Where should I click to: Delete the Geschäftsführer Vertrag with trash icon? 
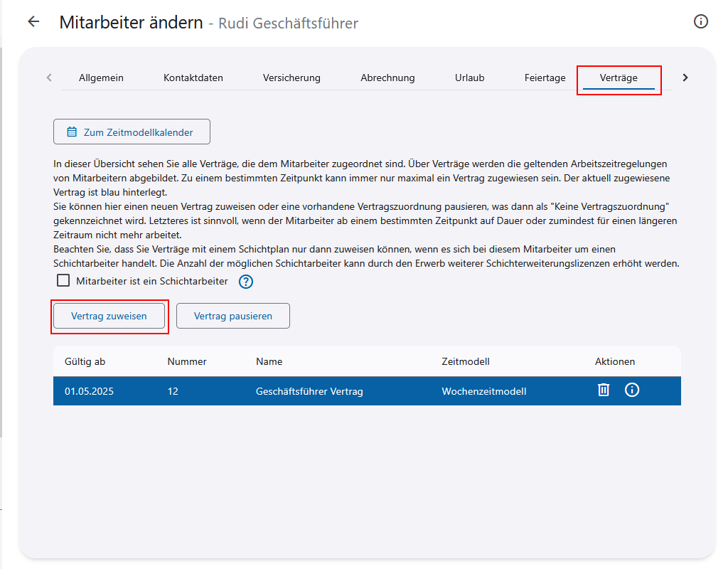coord(604,390)
